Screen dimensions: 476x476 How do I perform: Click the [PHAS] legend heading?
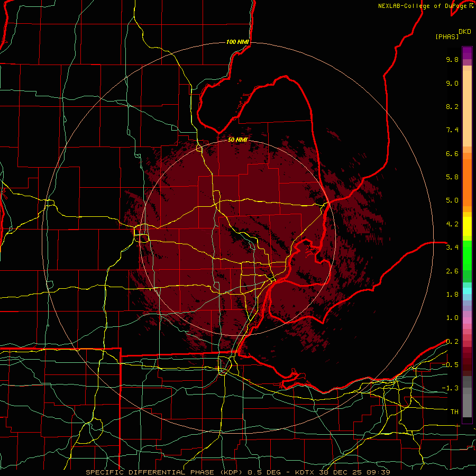point(447,36)
